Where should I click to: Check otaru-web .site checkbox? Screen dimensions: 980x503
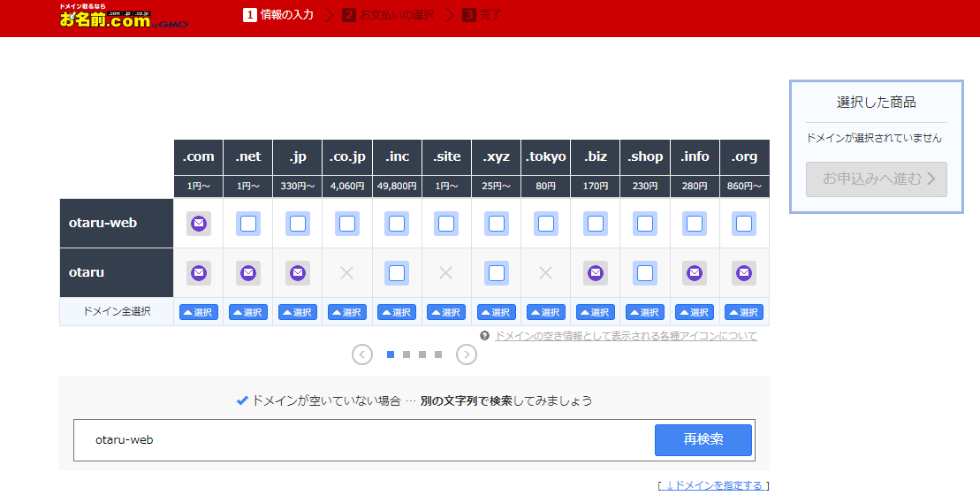click(446, 223)
